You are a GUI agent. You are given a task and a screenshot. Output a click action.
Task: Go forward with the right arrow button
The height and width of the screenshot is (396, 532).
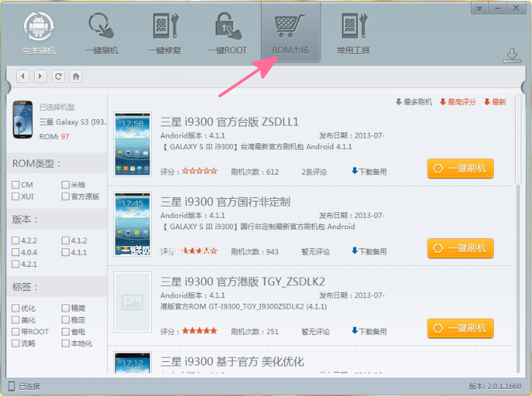coord(40,77)
